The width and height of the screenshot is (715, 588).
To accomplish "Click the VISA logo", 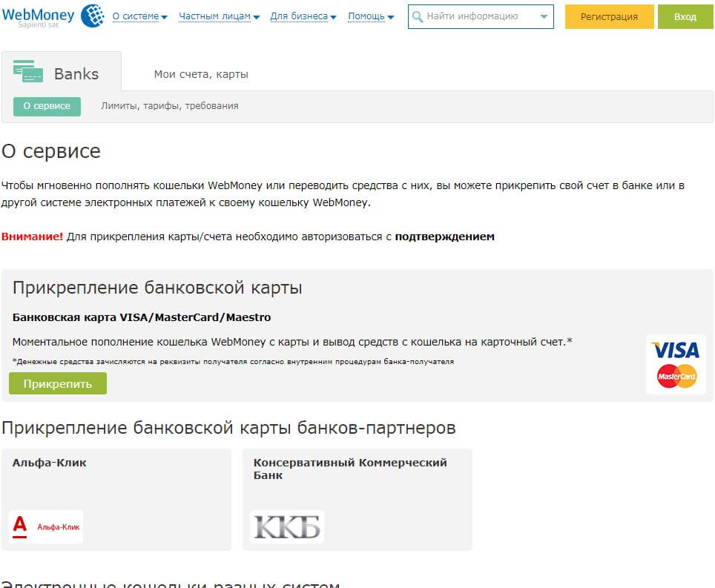I will 676,350.
